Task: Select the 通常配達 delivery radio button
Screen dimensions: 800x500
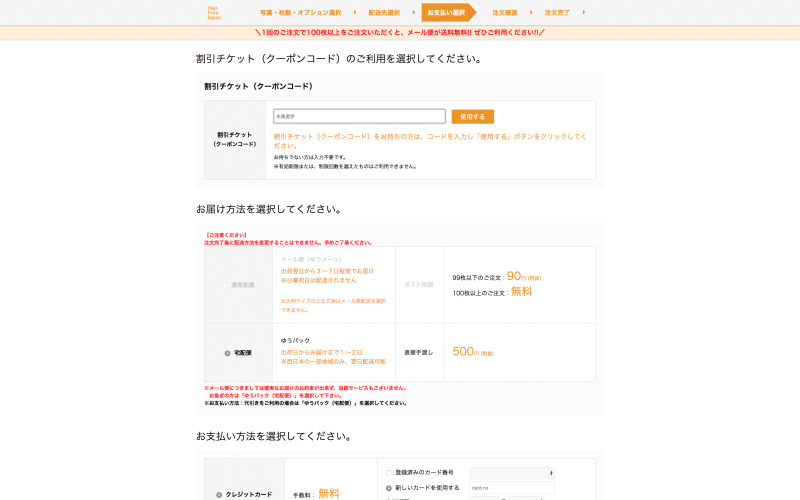Action: pyautogui.click(x=224, y=285)
